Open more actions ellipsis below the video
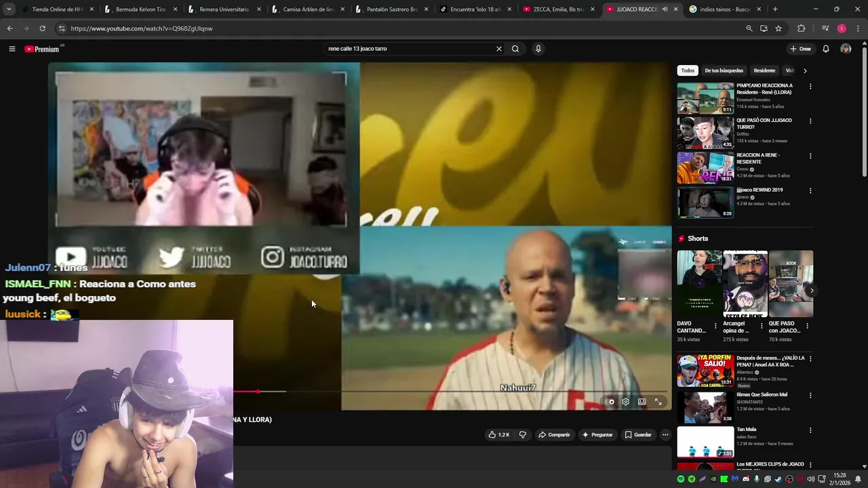Screen dimensions: 868x488 (x=665, y=434)
